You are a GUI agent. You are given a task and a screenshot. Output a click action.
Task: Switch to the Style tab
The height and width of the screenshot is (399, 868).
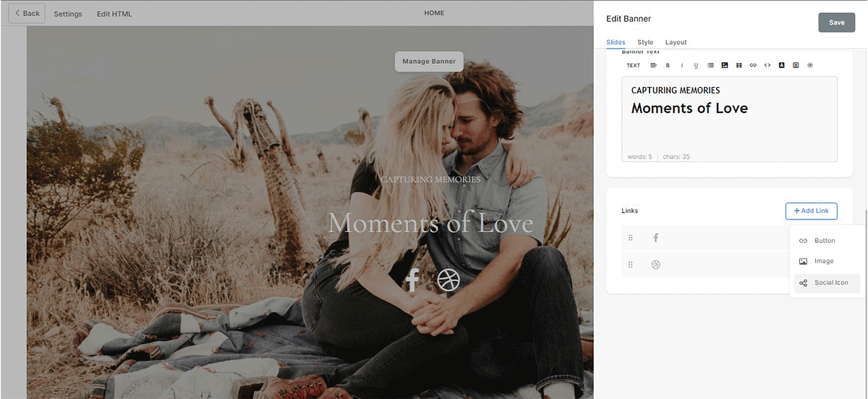[x=645, y=42]
